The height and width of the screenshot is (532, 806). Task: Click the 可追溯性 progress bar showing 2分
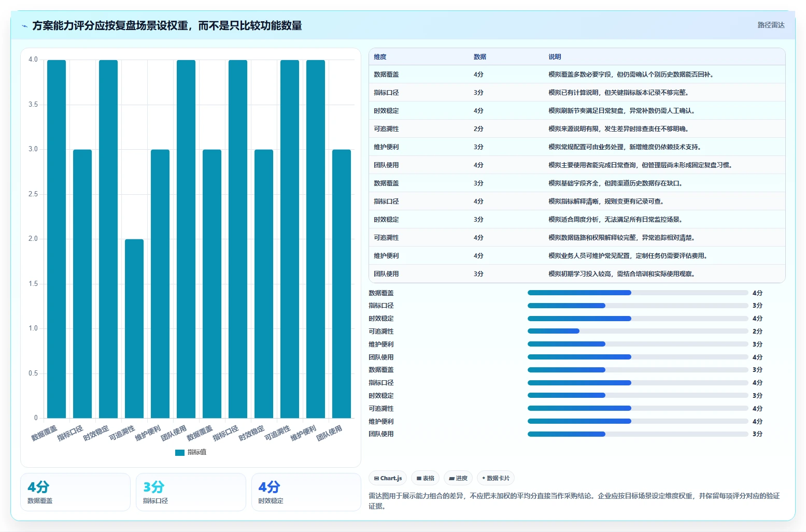click(x=638, y=331)
